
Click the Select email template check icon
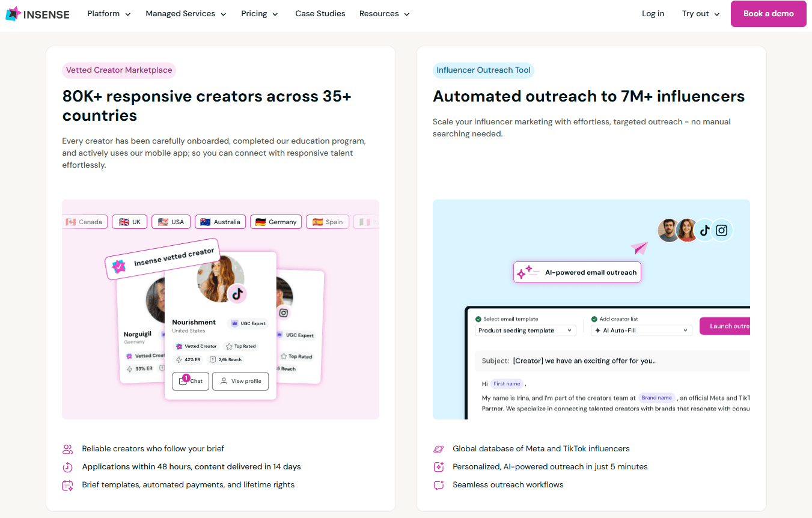(x=478, y=319)
